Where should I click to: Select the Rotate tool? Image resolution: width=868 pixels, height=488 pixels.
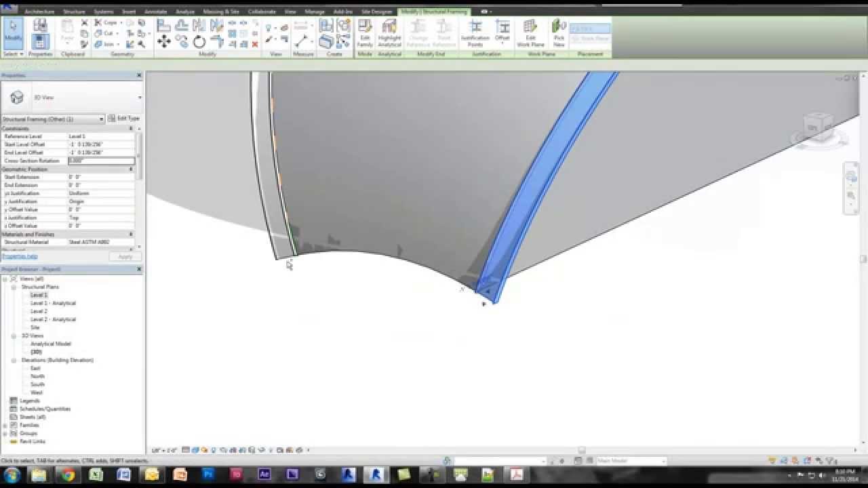click(x=199, y=42)
